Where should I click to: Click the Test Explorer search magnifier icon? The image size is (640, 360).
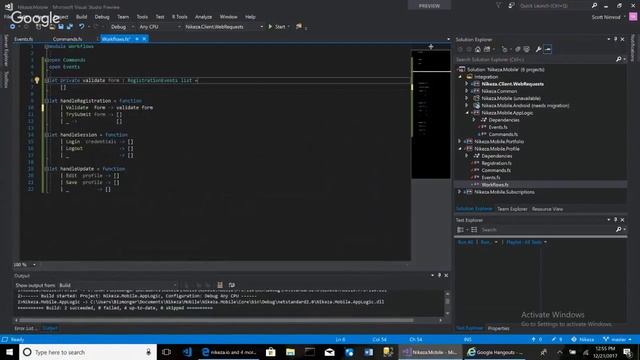tap(619, 230)
